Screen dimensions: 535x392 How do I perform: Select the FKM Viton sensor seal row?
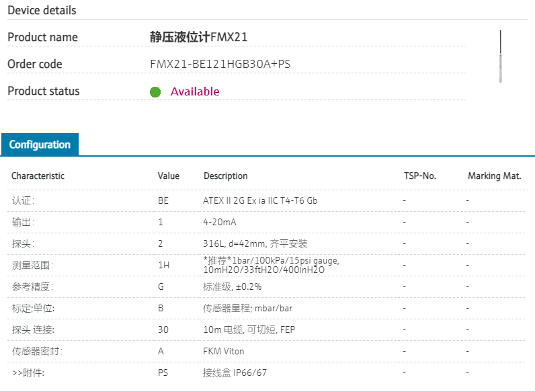(224, 351)
